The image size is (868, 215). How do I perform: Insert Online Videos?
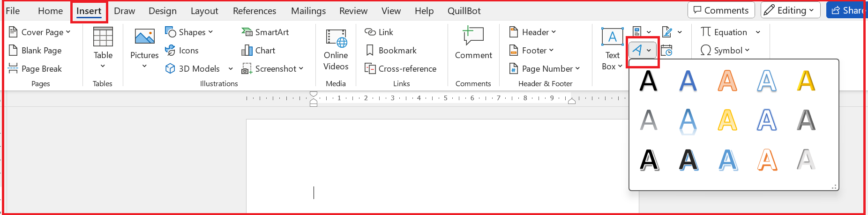(x=336, y=50)
